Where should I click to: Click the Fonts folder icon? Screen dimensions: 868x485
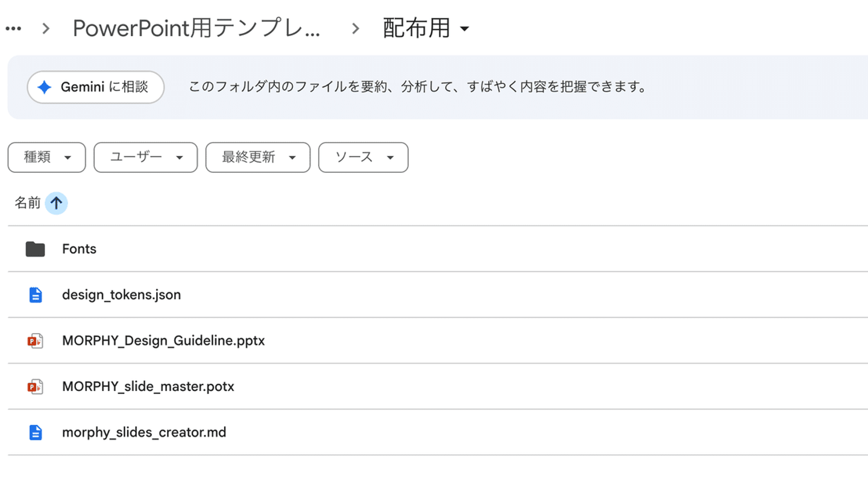[x=35, y=249]
